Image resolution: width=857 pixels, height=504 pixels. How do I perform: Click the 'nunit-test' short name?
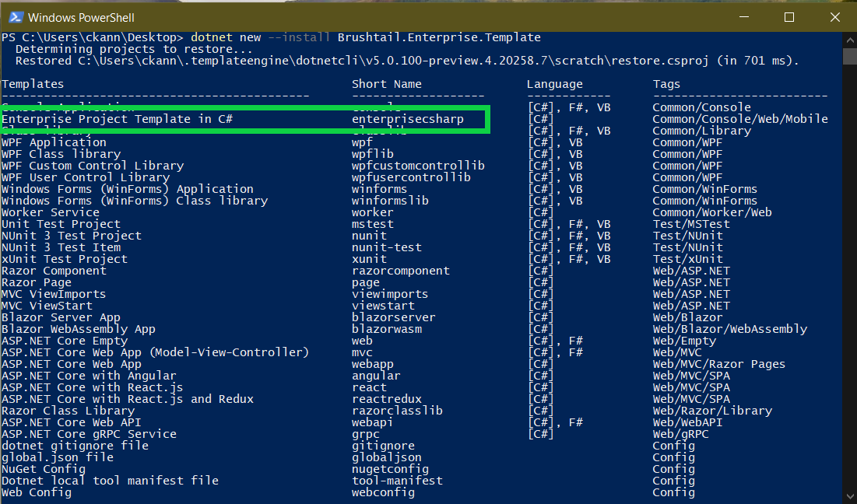[386, 247]
